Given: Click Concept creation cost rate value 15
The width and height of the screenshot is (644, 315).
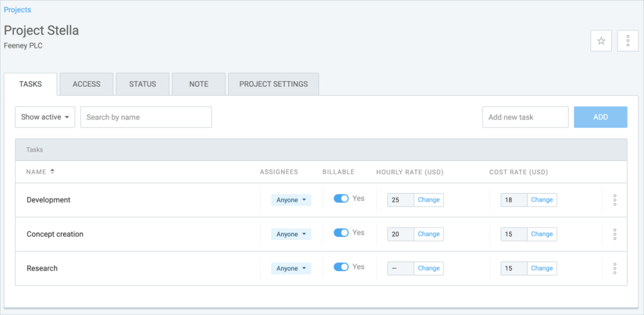Looking at the screenshot, I should [514, 234].
